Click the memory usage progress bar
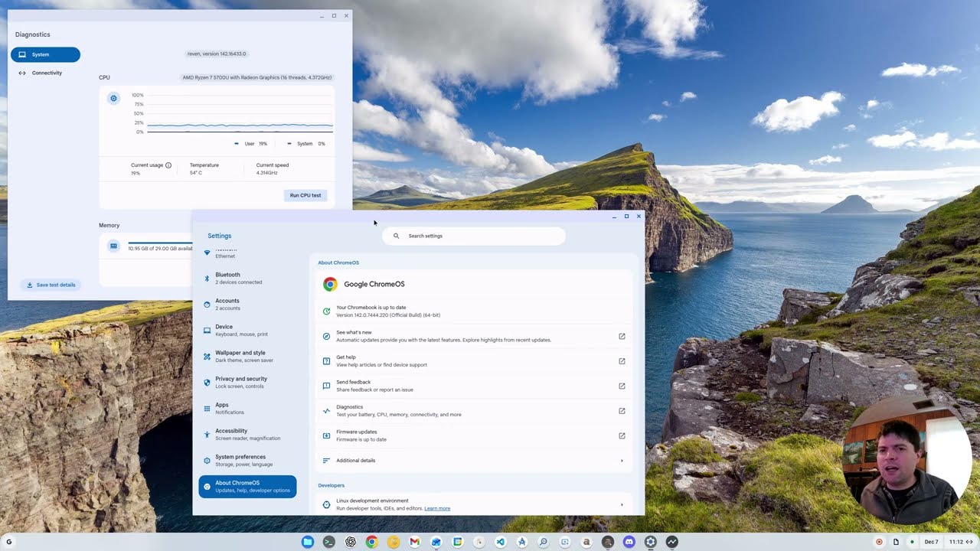The image size is (980, 551). point(160,243)
